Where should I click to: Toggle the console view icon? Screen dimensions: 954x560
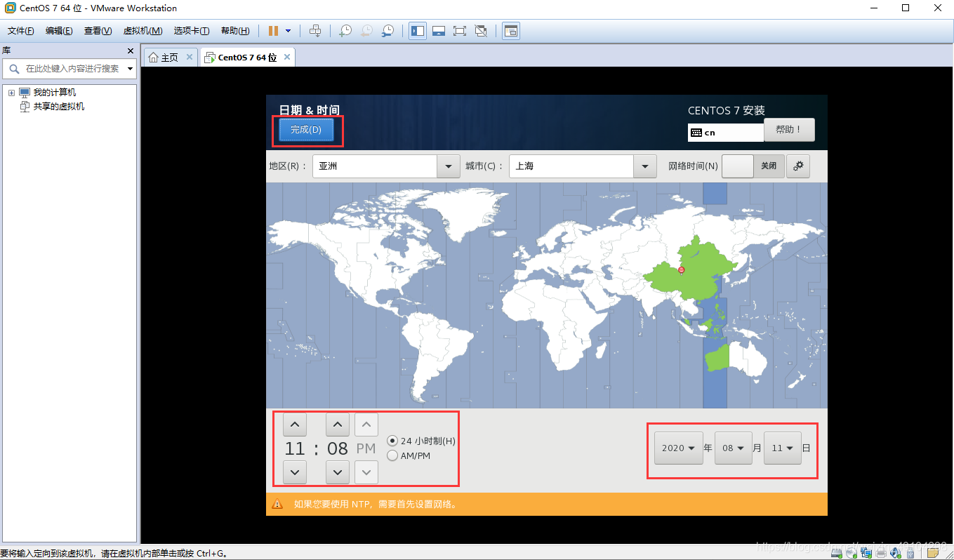pos(511,31)
